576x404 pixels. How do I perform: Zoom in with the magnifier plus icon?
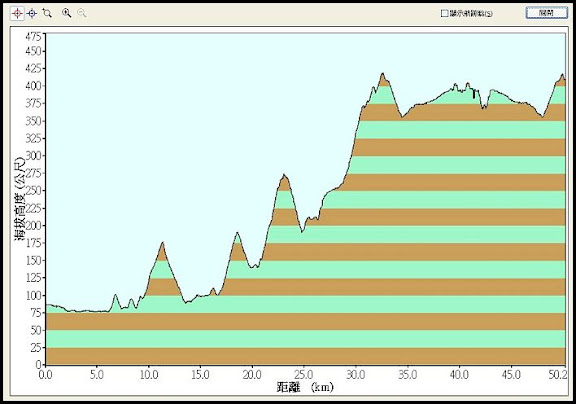point(66,13)
